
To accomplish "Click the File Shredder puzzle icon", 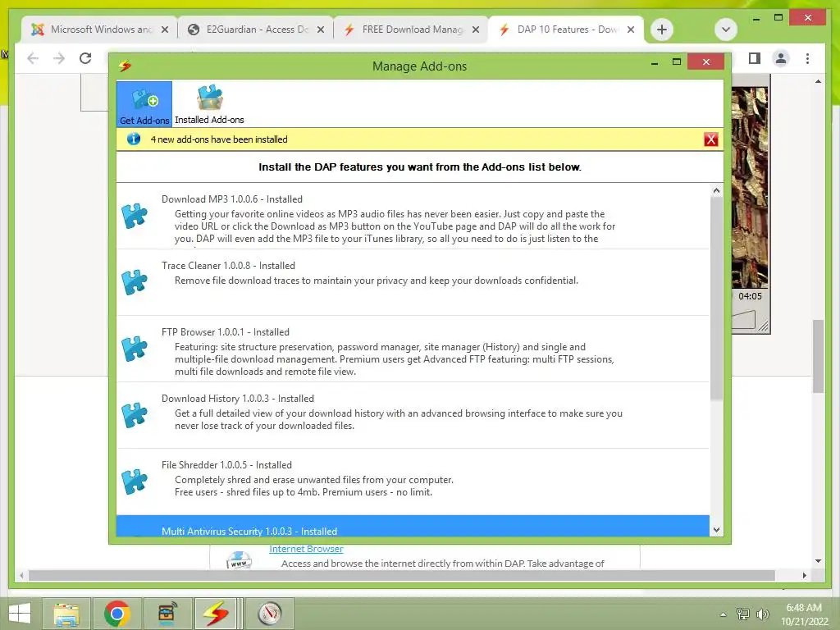I will point(134,482).
